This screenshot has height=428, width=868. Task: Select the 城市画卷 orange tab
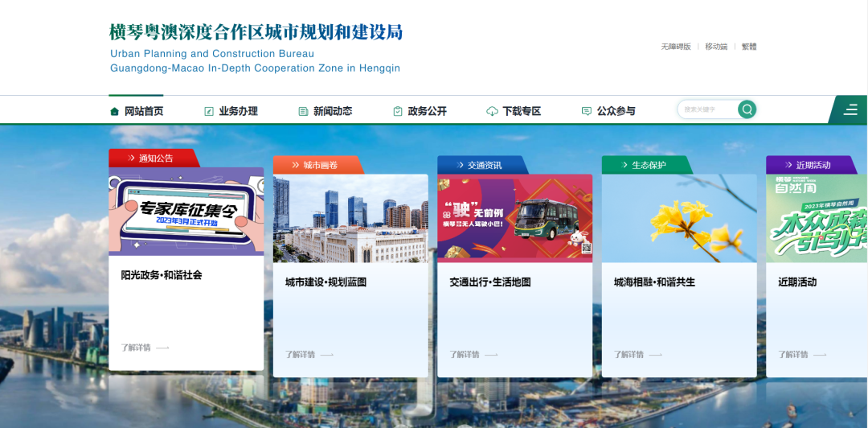(x=319, y=165)
